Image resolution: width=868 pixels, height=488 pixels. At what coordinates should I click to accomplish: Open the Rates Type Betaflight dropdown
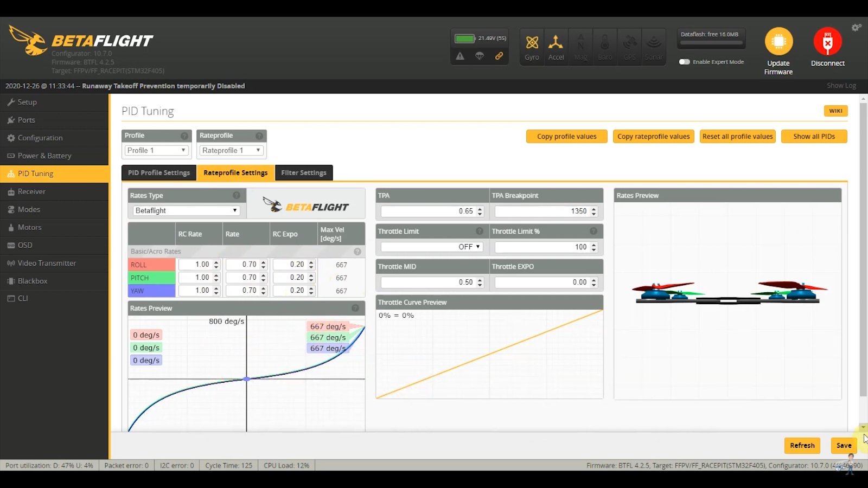tap(186, 210)
